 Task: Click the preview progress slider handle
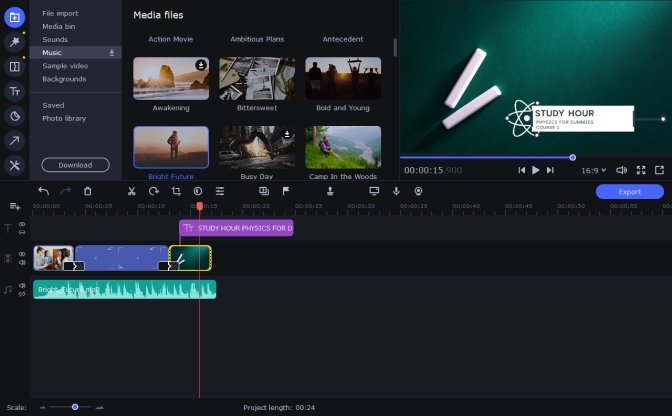(x=573, y=158)
